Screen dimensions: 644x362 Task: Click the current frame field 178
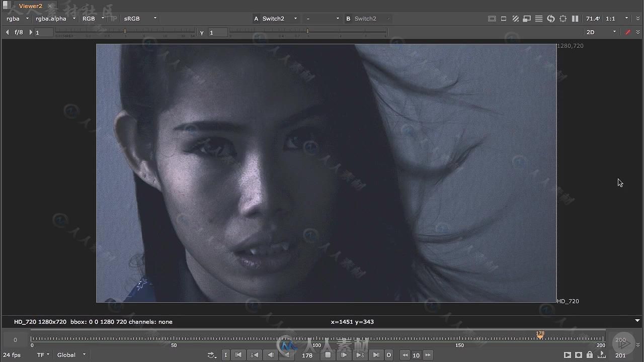(x=307, y=355)
